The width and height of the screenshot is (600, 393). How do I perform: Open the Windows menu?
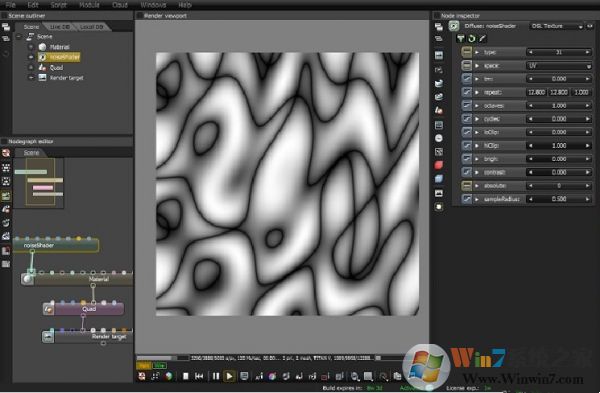[x=153, y=5]
